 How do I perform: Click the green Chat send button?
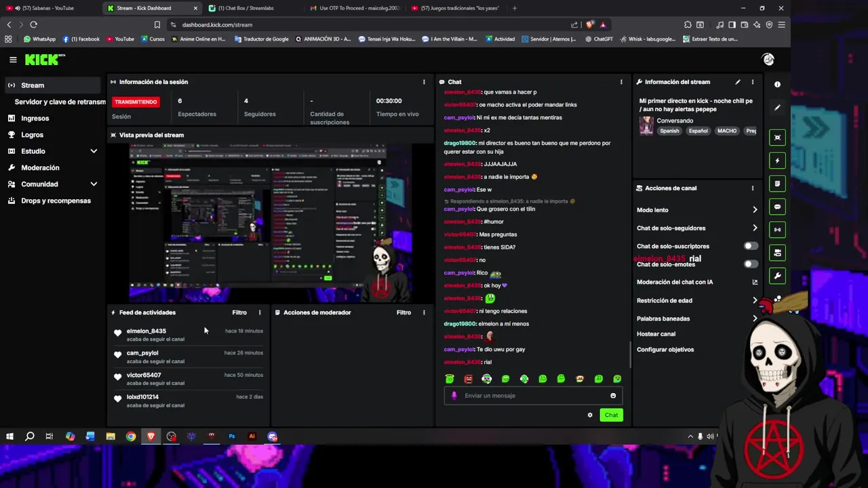[x=611, y=415]
